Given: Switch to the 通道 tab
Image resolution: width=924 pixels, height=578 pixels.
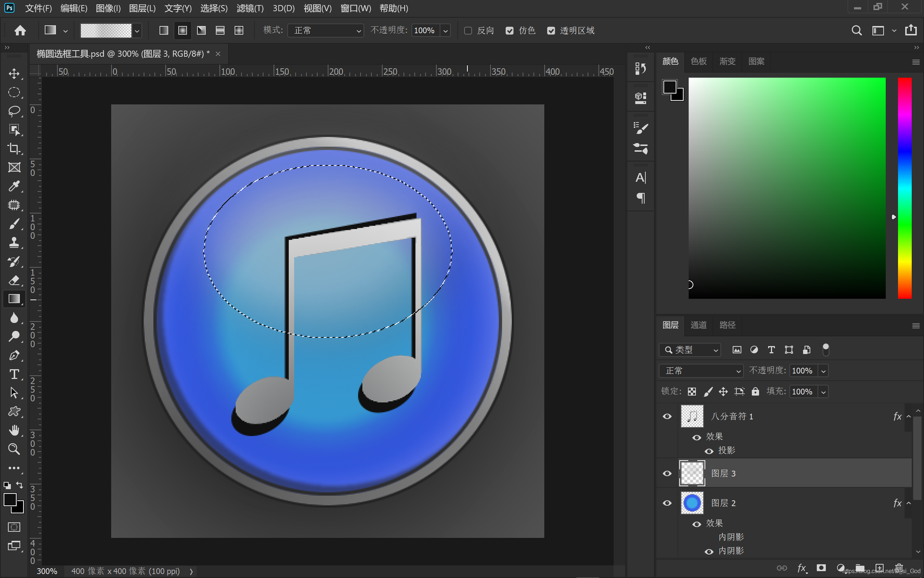Looking at the screenshot, I should (698, 325).
